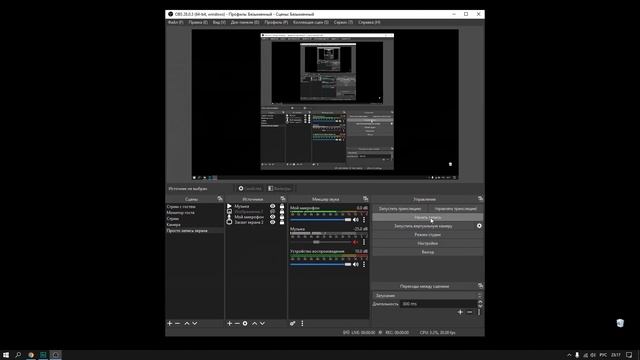Open source properties gear in the Sources toolbar

click(245, 323)
